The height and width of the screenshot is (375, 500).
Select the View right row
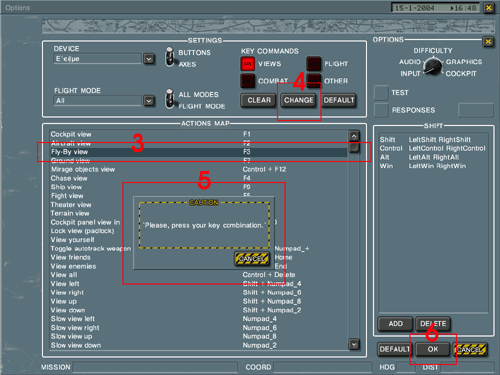pos(198,293)
